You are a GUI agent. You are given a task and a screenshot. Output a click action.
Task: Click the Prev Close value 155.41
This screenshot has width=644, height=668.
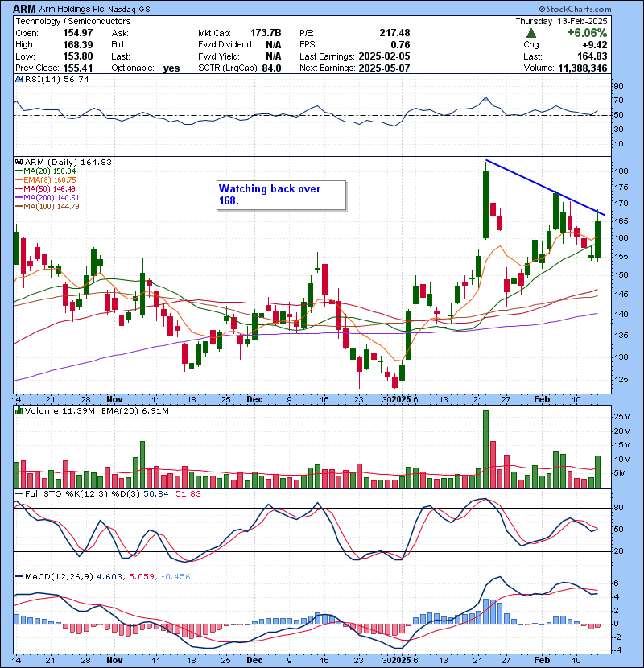(x=77, y=68)
